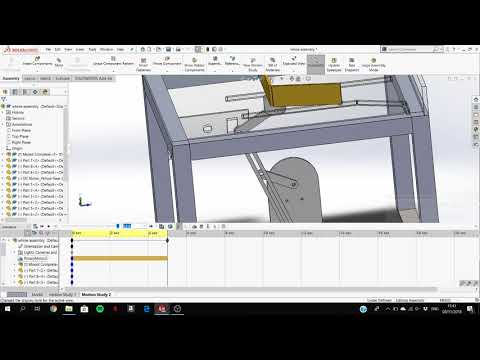
Task: Click Show Hidden Components
Action: 194,64
